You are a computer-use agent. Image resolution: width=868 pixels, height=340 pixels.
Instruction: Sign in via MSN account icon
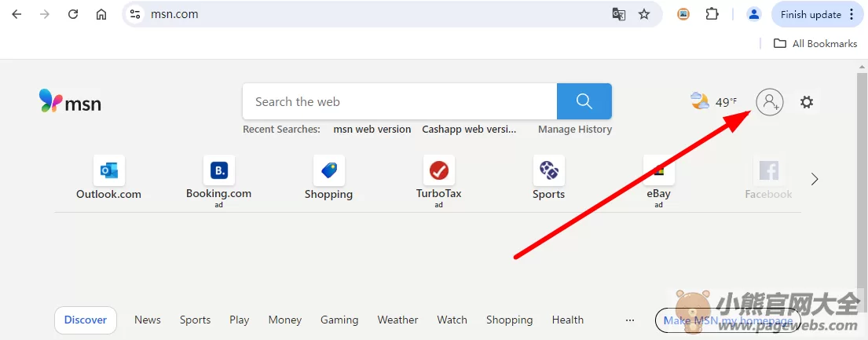click(x=770, y=102)
